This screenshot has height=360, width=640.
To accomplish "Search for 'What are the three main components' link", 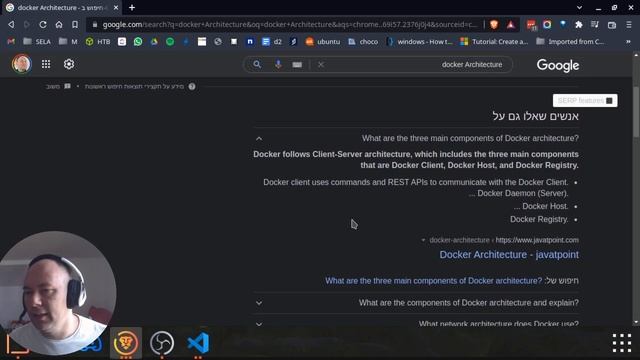I will coord(433,281).
